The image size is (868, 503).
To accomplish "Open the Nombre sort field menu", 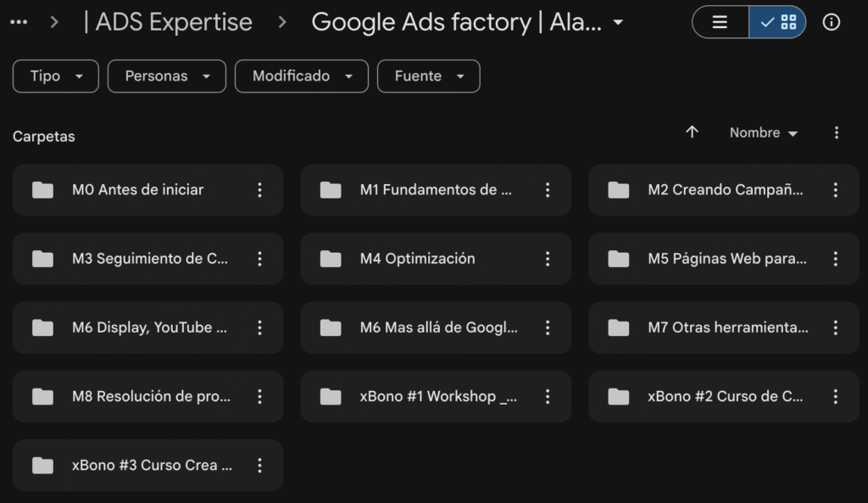I will click(x=764, y=133).
